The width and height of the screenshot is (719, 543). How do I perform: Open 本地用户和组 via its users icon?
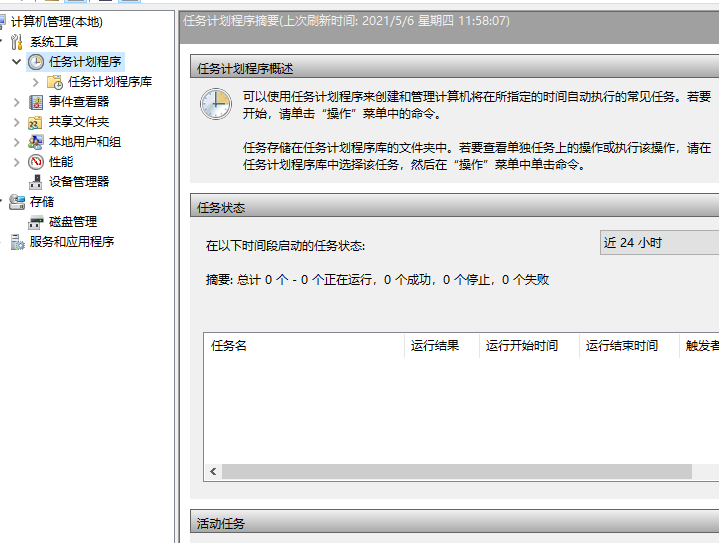(36, 142)
